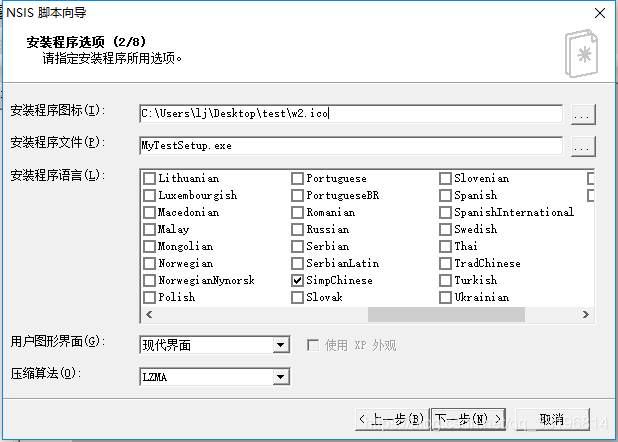Viewport: 618px width, 442px height.
Task: Select the Norwegian language checkbox
Action: point(149,263)
